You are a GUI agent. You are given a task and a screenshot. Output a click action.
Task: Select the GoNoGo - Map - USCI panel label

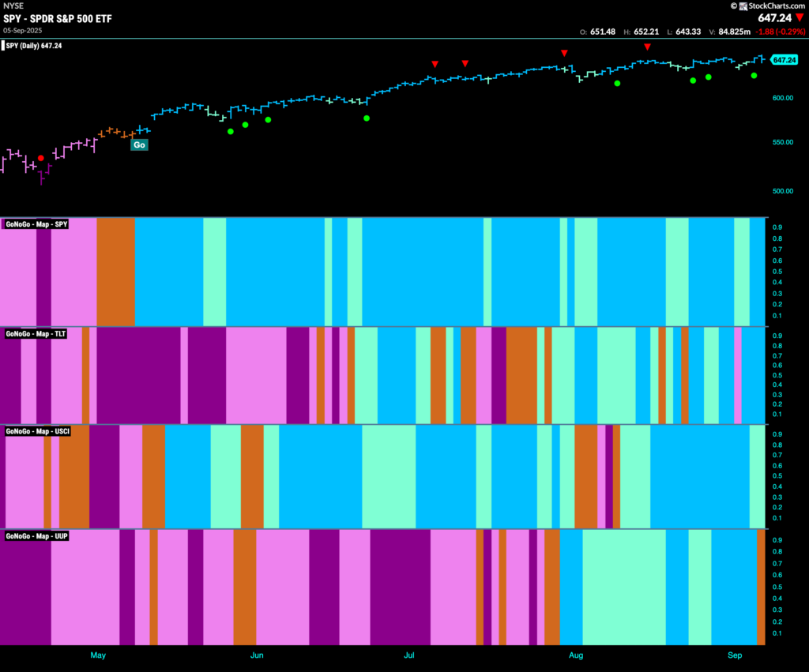[37, 432]
